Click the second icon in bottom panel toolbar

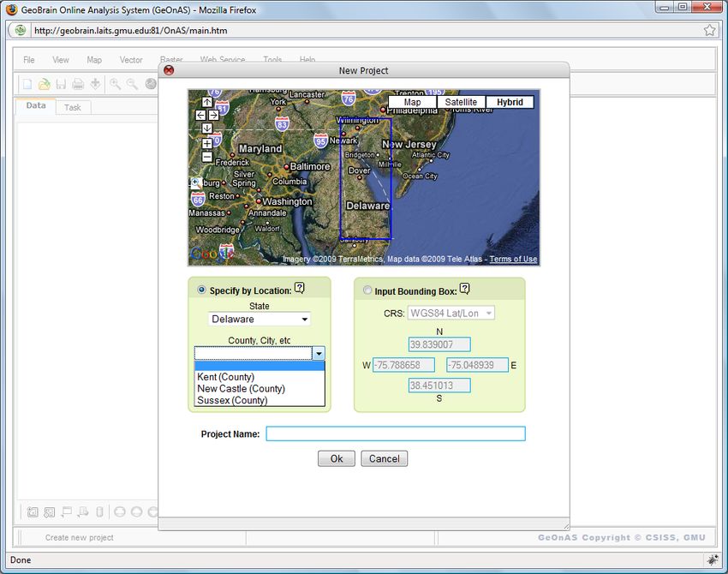[x=49, y=511]
